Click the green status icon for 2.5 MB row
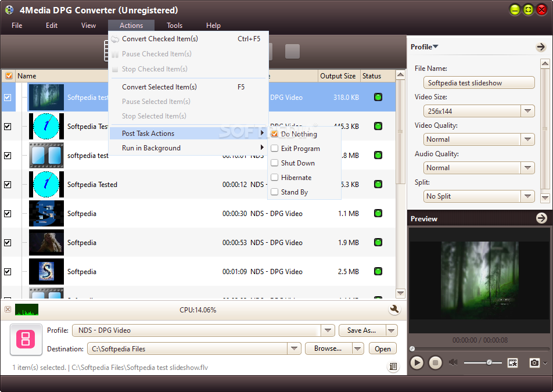The height and width of the screenshot is (392, 553). [378, 271]
